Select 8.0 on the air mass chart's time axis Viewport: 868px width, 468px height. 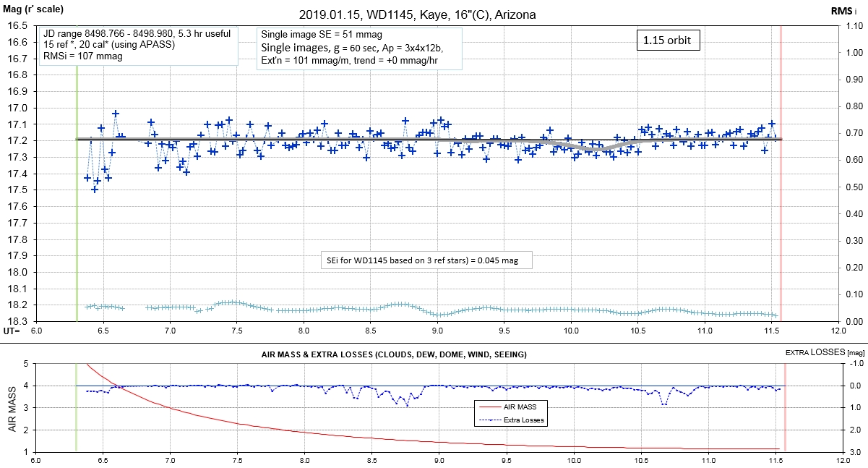pyautogui.click(x=304, y=461)
